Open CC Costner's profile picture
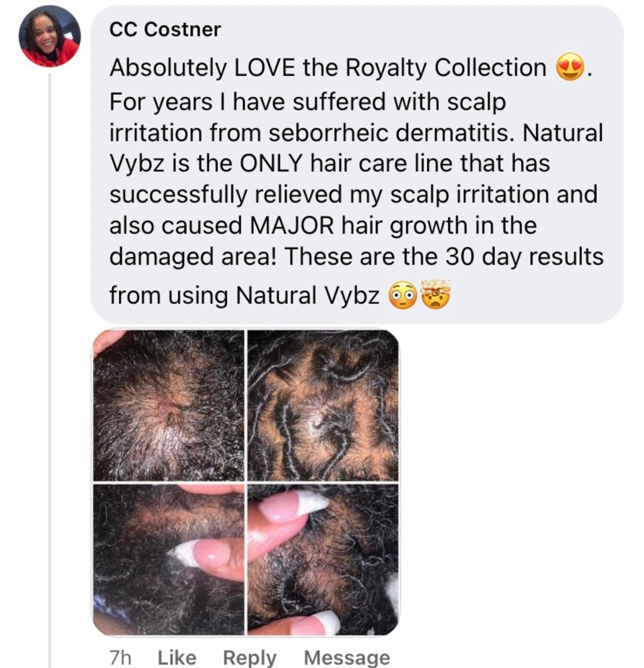The height and width of the screenshot is (668, 644). tap(49, 37)
